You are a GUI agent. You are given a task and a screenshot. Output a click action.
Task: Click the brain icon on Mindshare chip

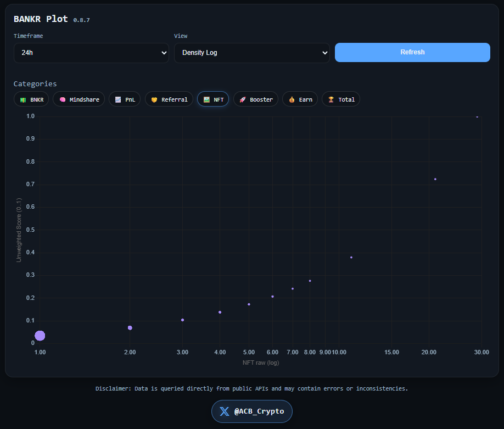[63, 99]
